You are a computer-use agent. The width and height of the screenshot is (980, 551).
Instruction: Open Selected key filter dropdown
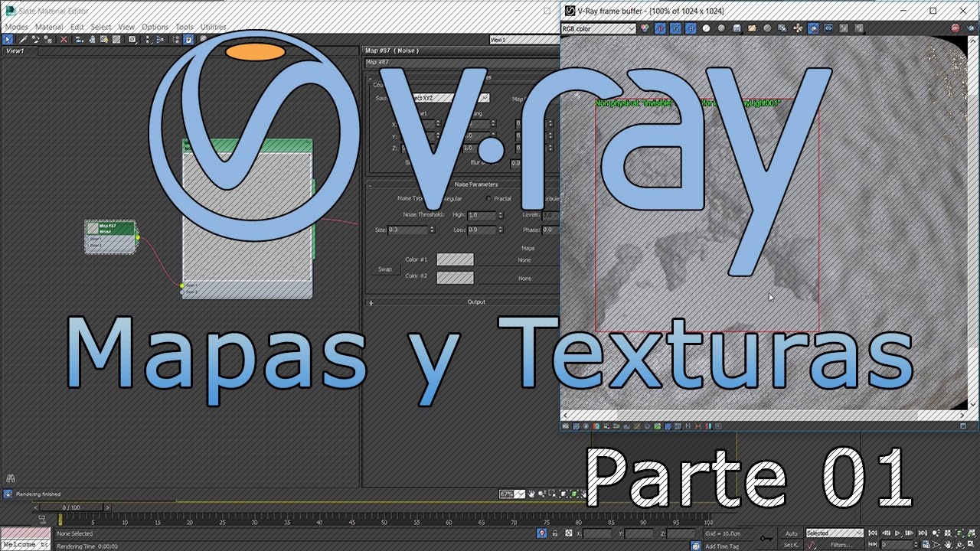click(835, 533)
